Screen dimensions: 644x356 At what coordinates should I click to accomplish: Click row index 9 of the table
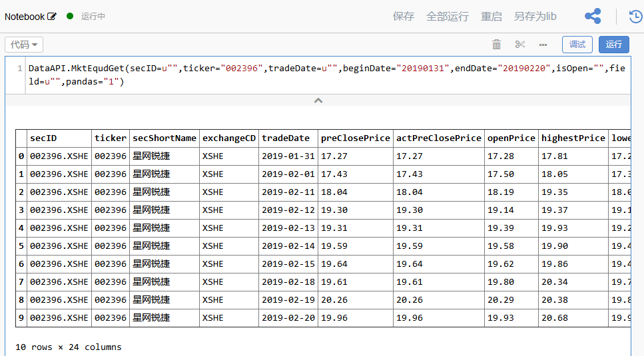(x=21, y=318)
